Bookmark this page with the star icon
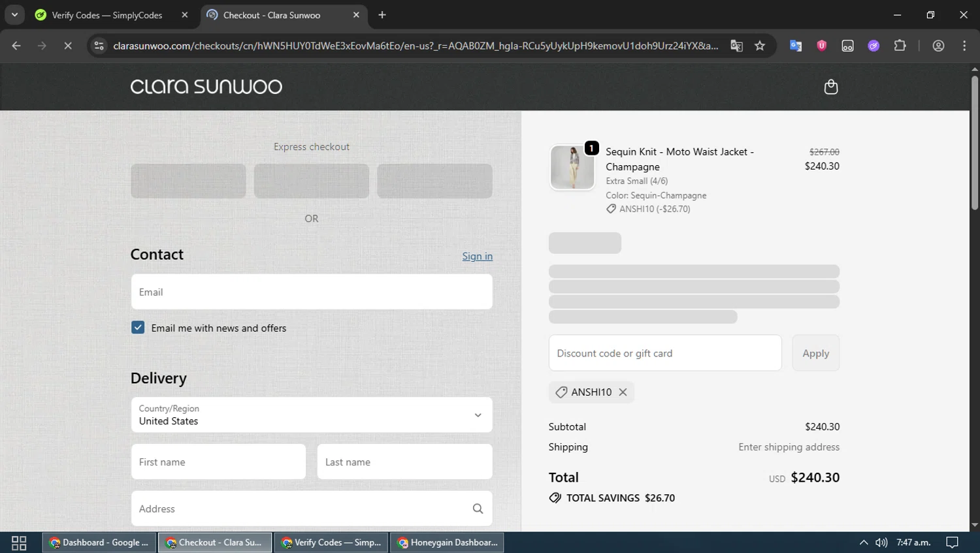 tap(759, 46)
